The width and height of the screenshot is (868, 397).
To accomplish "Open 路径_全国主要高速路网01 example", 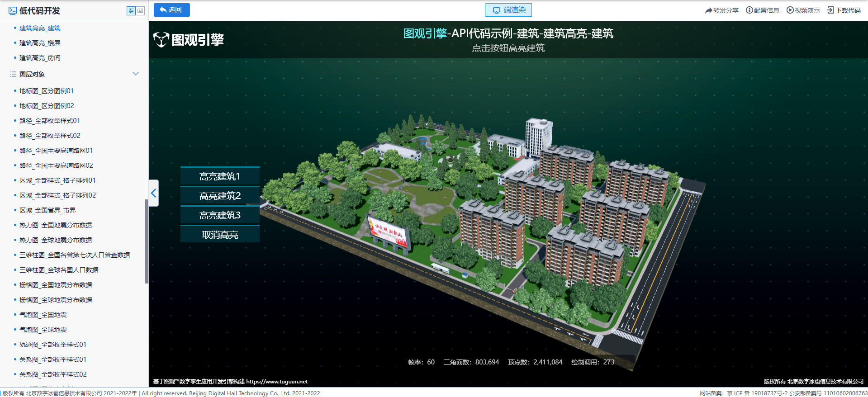I will point(56,151).
